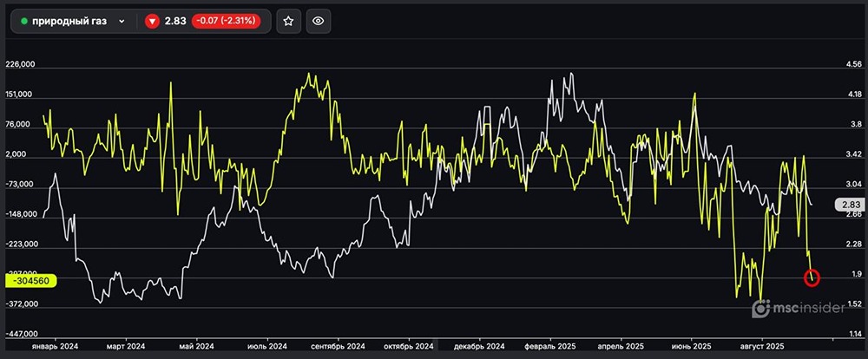Image resolution: width=868 pixels, height=359 pixels.
Task: Add природный газ to favorites with star
Action: [x=288, y=22]
